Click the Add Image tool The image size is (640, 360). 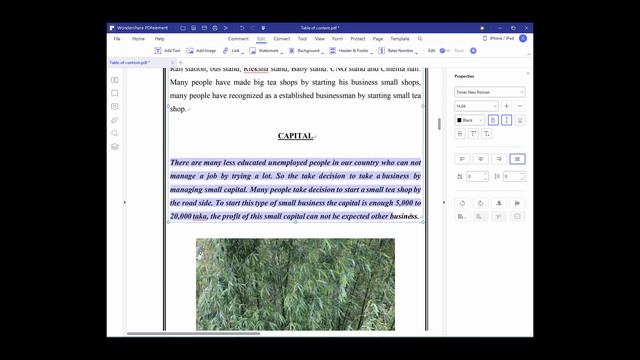pyautogui.click(x=201, y=51)
